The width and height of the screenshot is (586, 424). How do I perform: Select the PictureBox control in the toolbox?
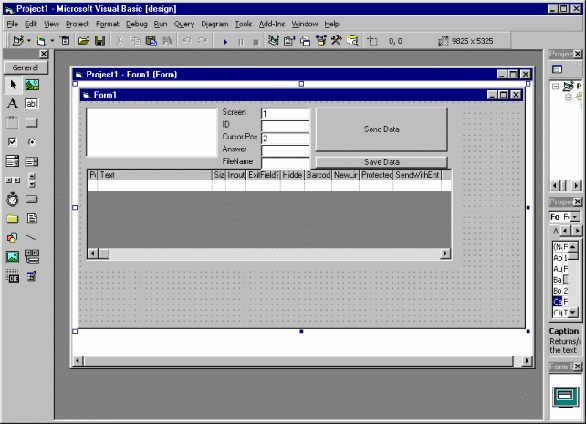click(32, 84)
